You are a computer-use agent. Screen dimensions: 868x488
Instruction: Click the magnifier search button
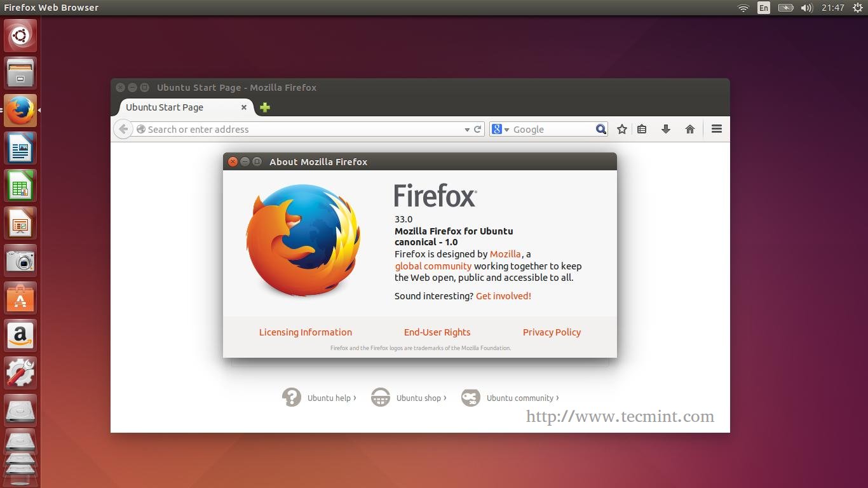point(601,129)
